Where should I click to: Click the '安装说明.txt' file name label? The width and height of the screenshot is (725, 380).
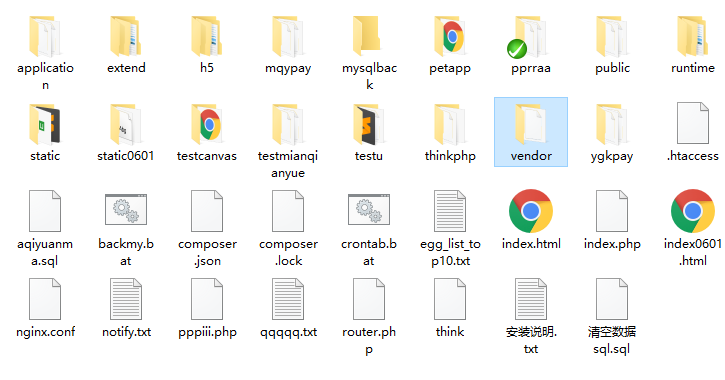coord(531,340)
